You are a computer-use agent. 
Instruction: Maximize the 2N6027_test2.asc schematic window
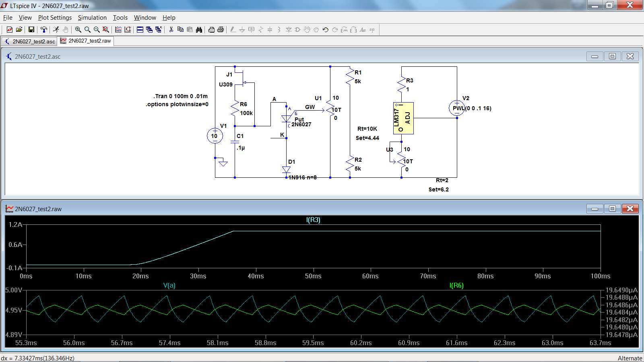pyautogui.click(x=613, y=56)
